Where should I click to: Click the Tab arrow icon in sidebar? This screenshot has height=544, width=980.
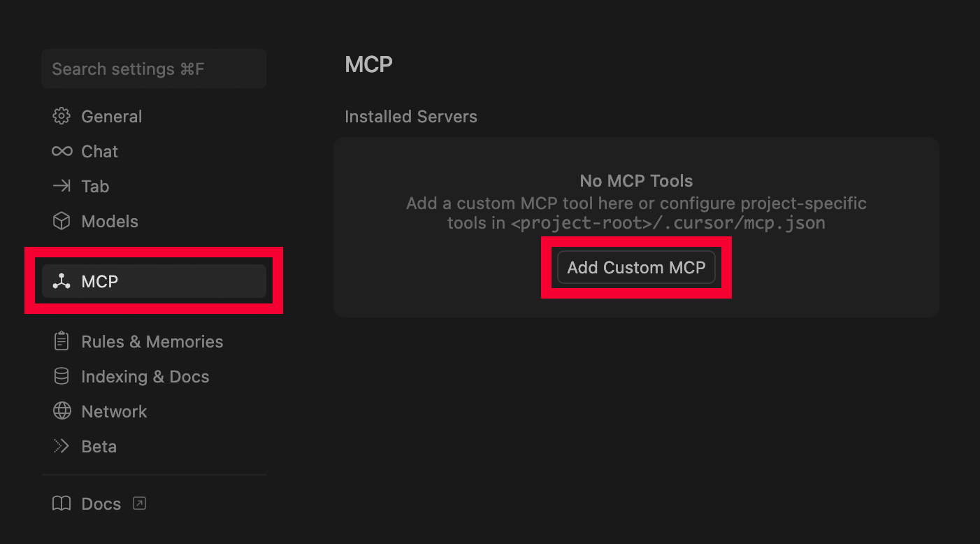click(62, 186)
